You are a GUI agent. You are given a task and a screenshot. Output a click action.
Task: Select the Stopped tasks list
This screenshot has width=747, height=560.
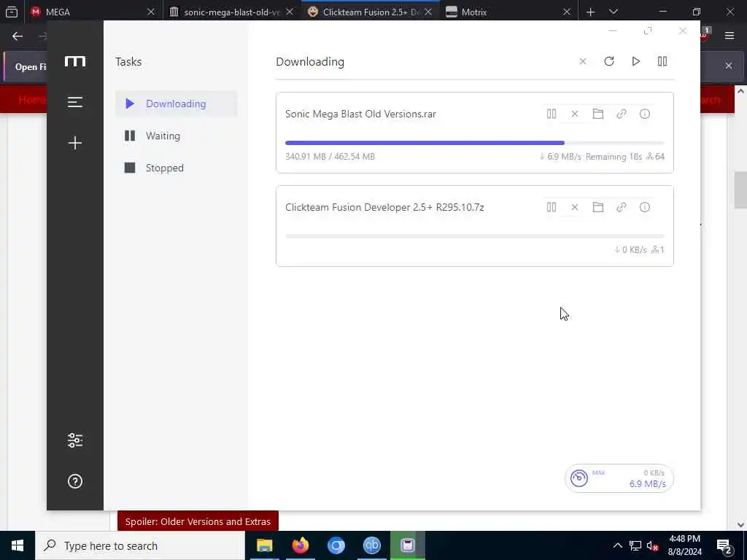tap(177, 168)
